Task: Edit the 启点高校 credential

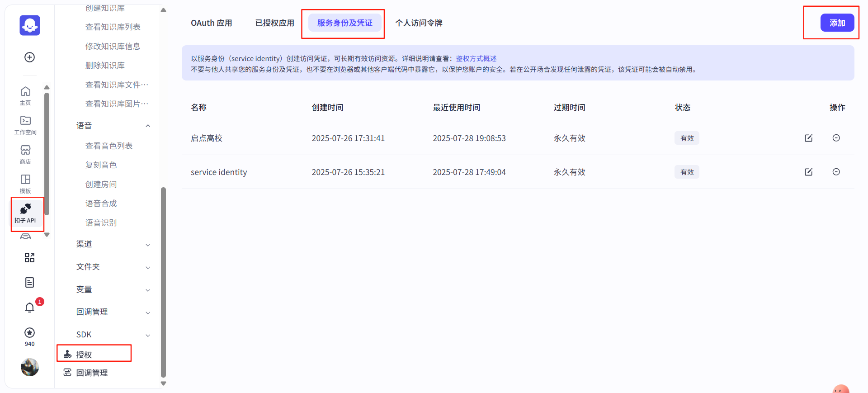Action: 808,138
